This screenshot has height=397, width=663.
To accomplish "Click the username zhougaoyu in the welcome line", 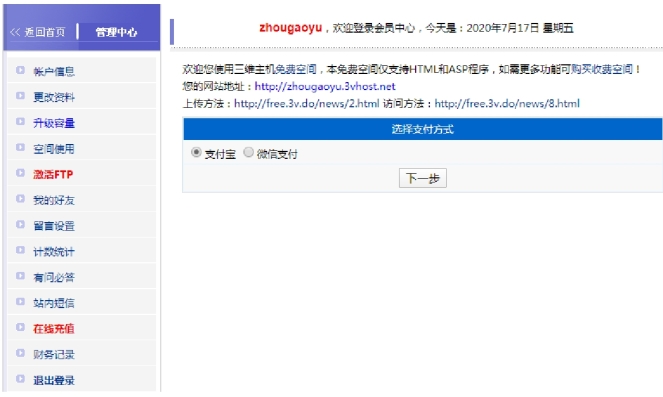I will (290, 28).
